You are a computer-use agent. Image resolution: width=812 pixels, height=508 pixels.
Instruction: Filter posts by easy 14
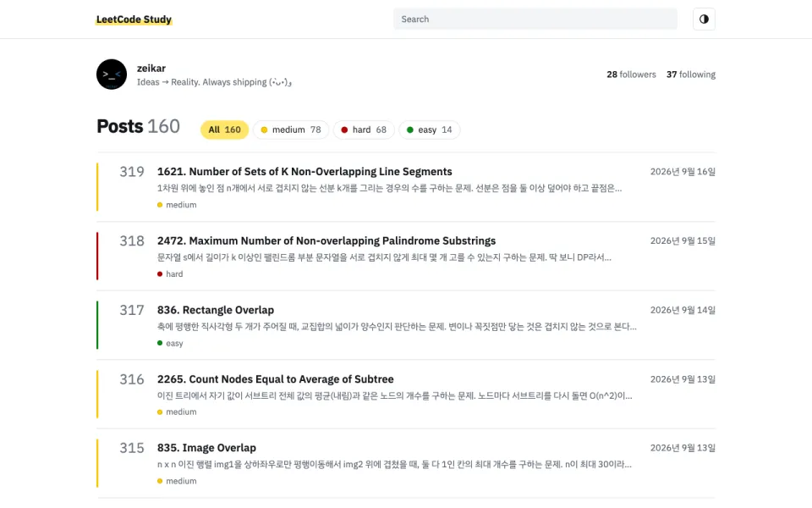[430, 130]
